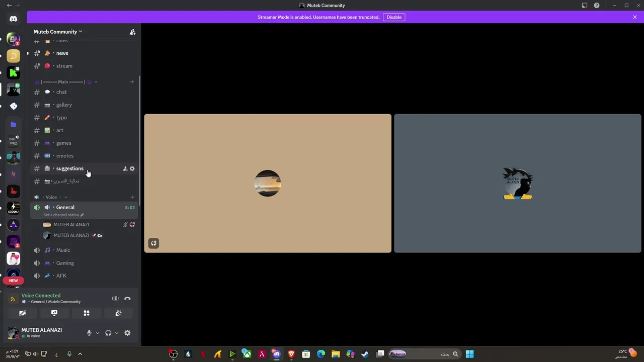
Task: Deafen with the headphones icon
Action: 108,333
